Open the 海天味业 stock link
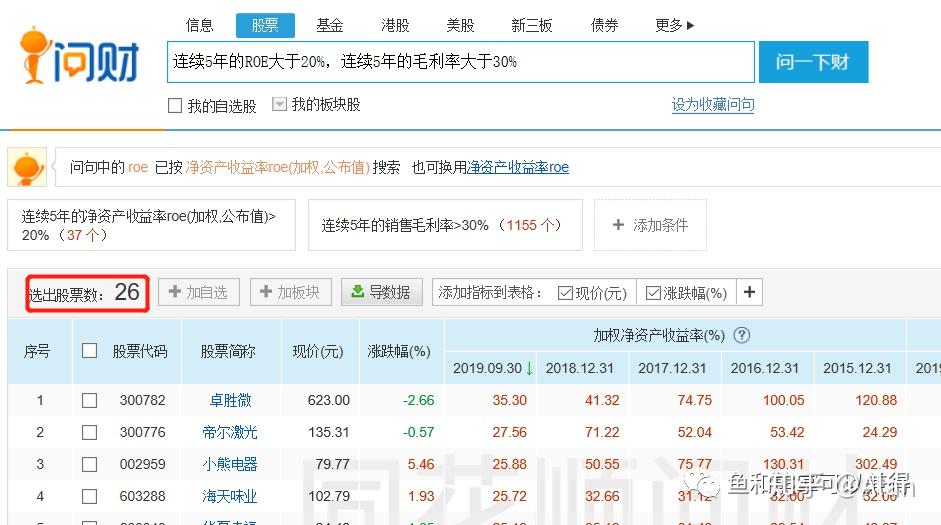Viewport: 941px width, 525px height. 230,496
